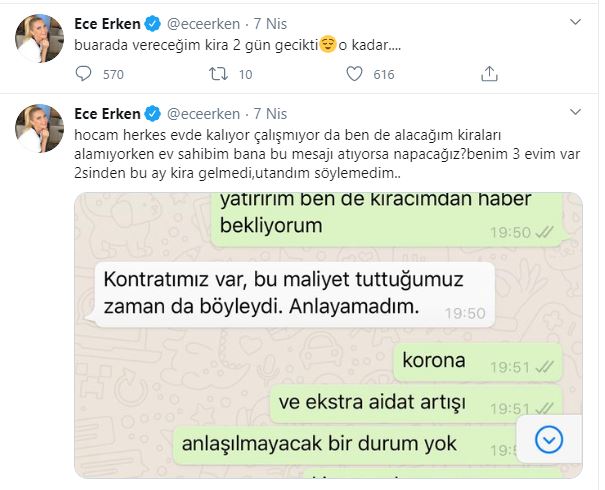Click the 570 replies count
The width and height of the screenshot is (605, 490).
[x=113, y=74]
